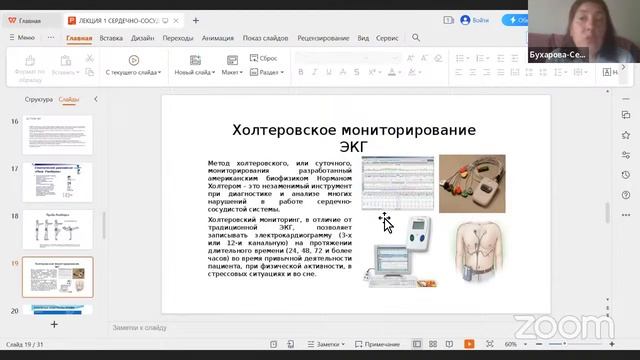Switch to reading view book icon
This screenshot has height=360, width=640.
point(449,344)
